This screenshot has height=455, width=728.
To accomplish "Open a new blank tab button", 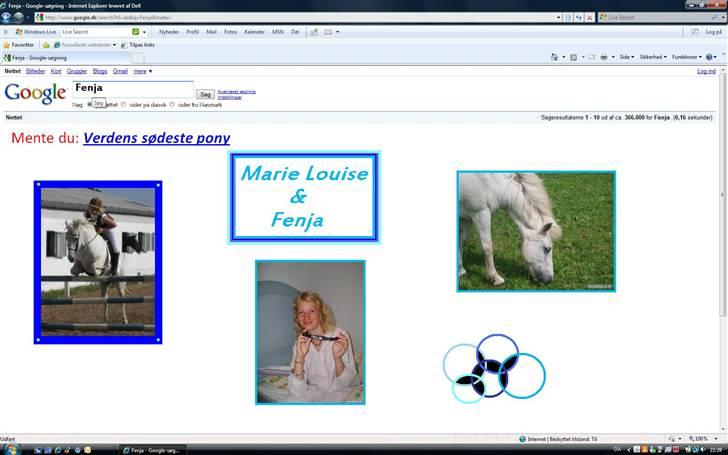I will click(x=137, y=58).
